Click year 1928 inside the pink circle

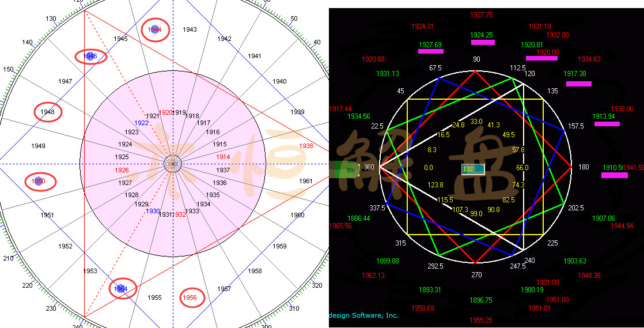(x=131, y=195)
